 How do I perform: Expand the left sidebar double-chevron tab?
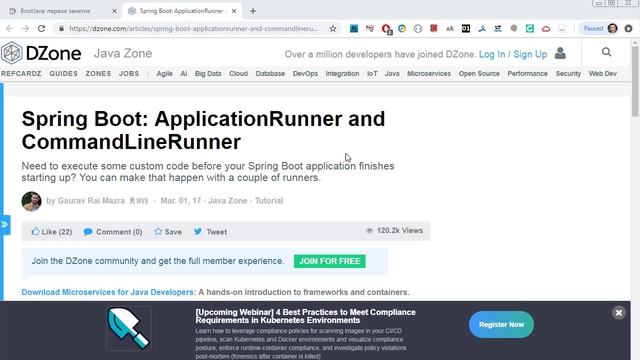pos(5,224)
